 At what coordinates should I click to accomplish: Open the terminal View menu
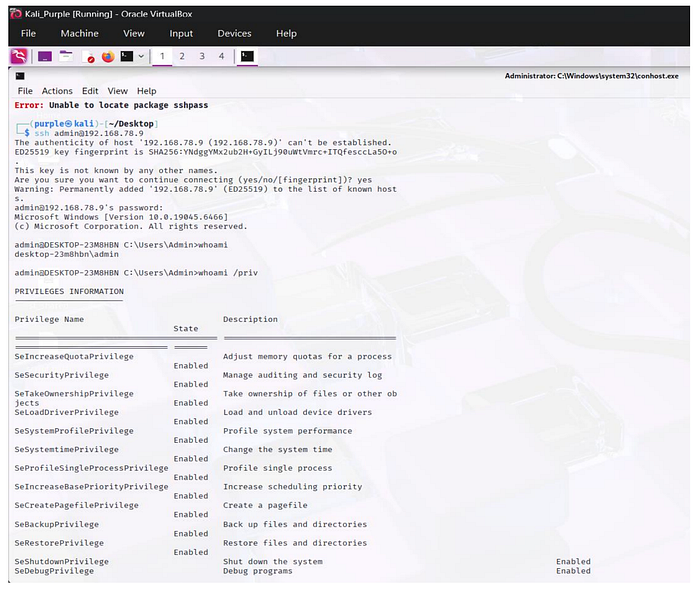pos(117,91)
